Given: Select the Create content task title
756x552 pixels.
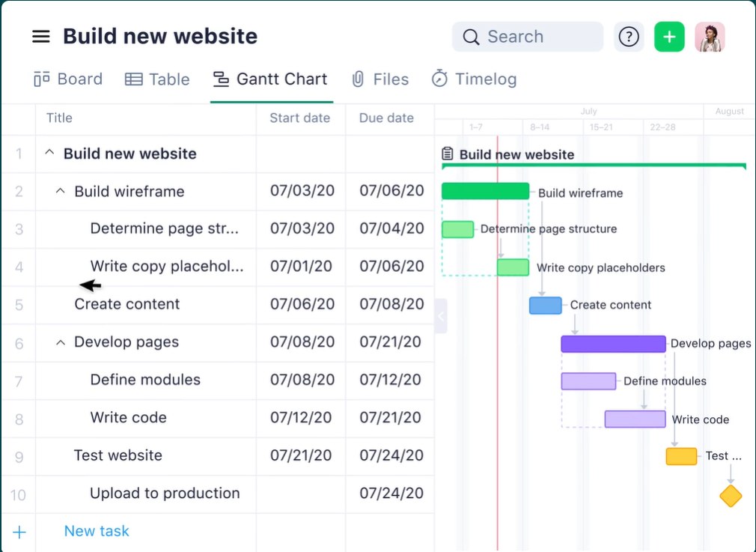Looking at the screenshot, I should pos(126,304).
